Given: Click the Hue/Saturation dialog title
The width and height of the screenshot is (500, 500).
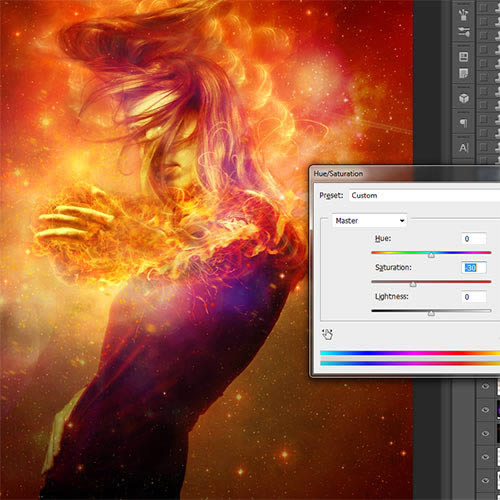Looking at the screenshot, I should (338, 174).
